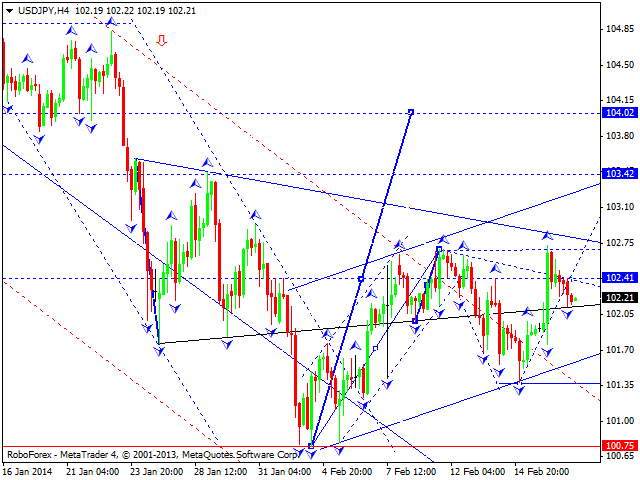Click the 4 Feb 20:00 time label
The height and width of the screenshot is (480, 640).
(347, 472)
